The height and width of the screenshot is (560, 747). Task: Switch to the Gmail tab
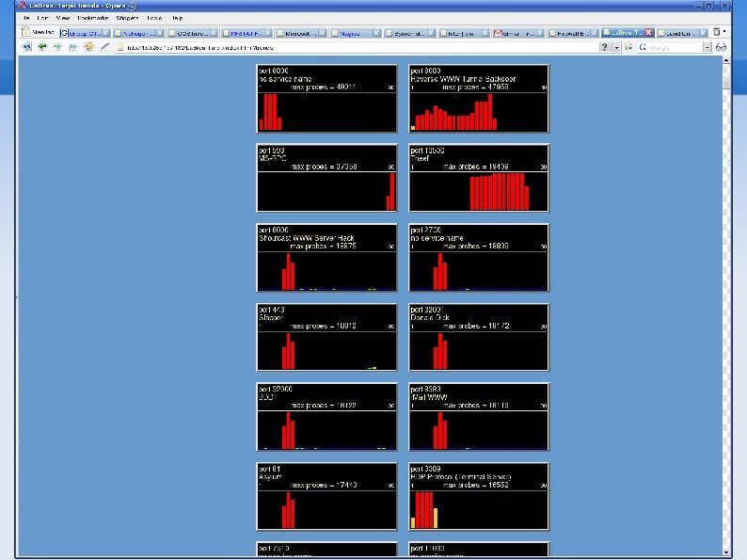[517, 33]
